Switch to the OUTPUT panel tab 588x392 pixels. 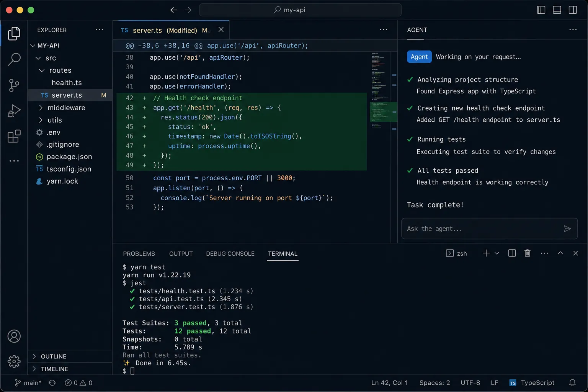(x=181, y=254)
